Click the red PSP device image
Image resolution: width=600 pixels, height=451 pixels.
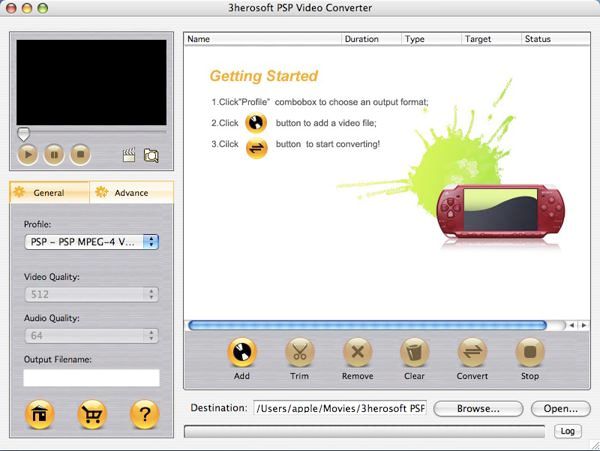click(x=501, y=212)
